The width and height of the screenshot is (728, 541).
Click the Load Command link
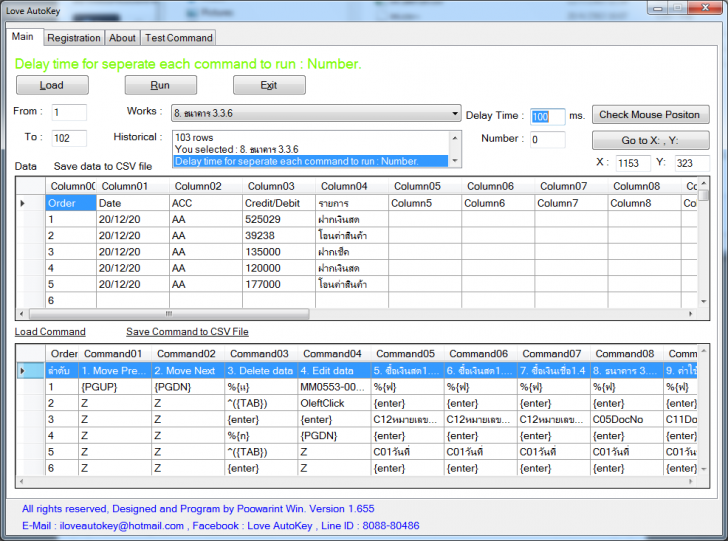pos(50,332)
